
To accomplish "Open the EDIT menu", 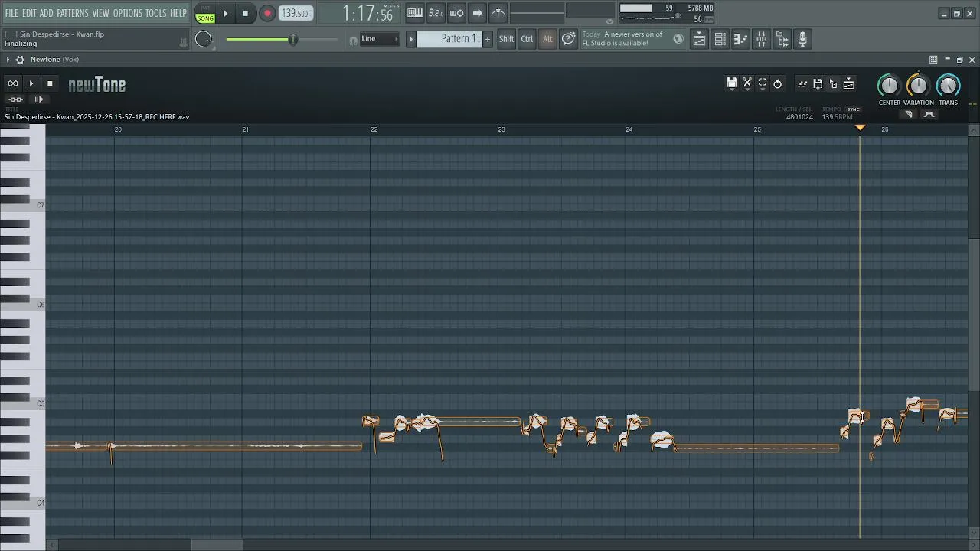I will click(x=29, y=13).
